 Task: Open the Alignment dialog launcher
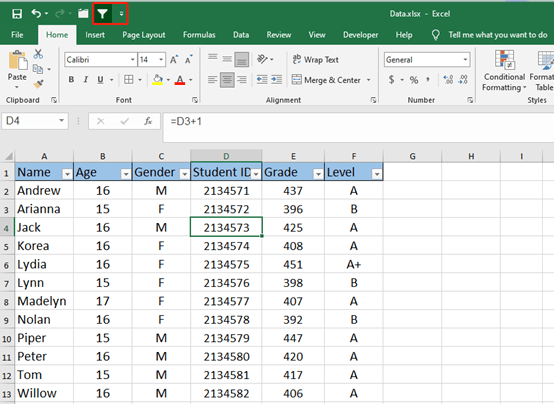tap(373, 100)
